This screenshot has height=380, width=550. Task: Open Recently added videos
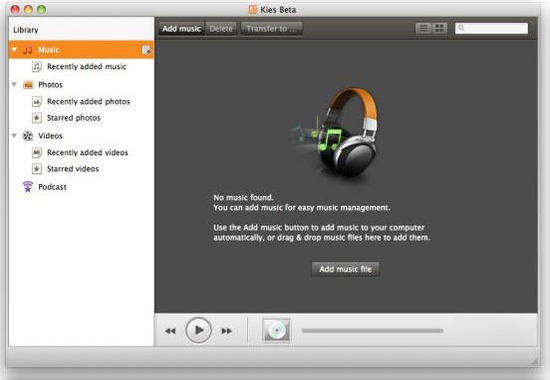tap(87, 153)
